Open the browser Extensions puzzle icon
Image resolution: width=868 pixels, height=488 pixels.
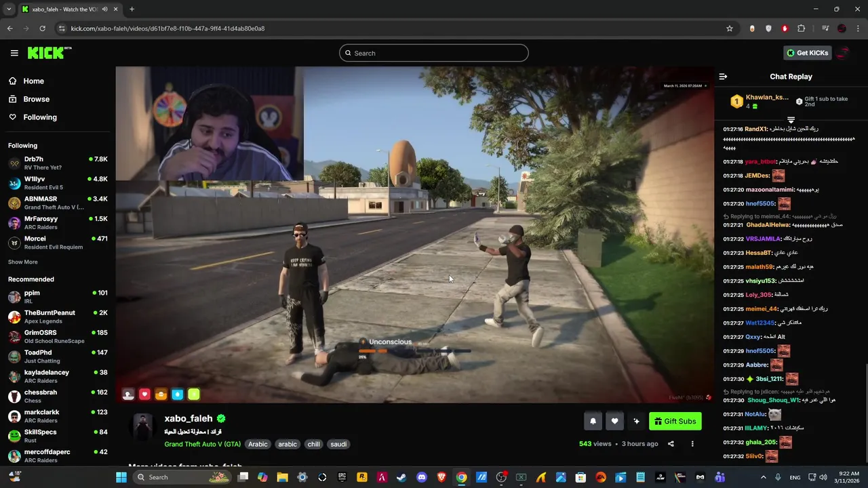802,28
